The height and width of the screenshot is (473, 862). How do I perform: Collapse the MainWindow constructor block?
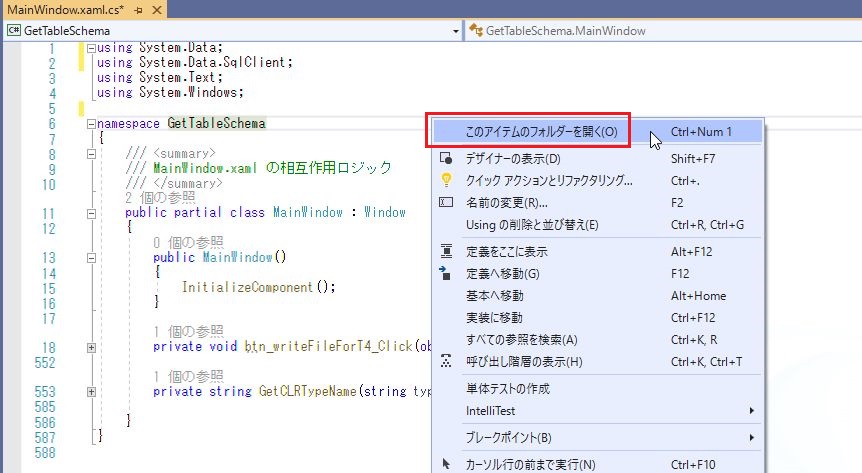point(91,258)
